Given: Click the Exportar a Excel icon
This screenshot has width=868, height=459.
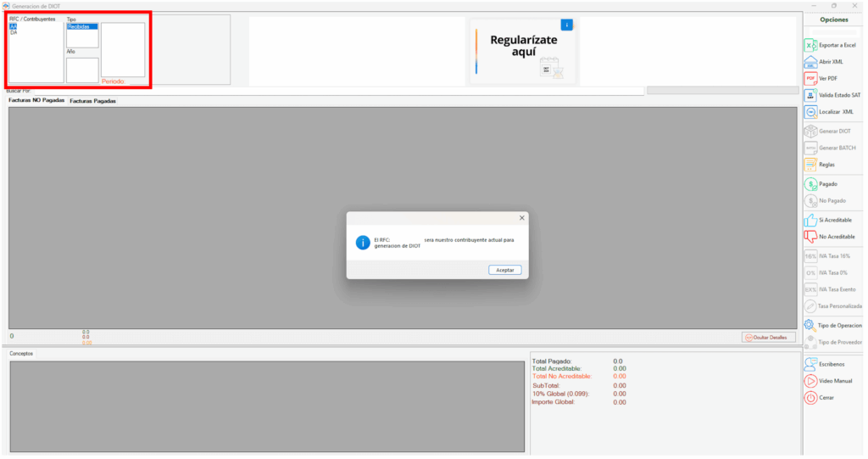Looking at the screenshot, I should coord(810,45).
